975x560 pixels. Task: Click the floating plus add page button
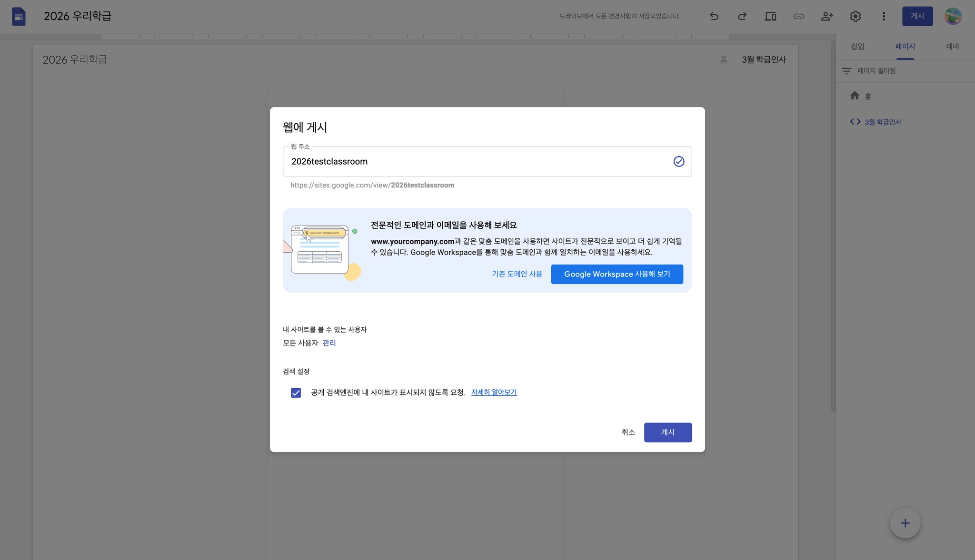pyautogui.click(x=905, y=523)
